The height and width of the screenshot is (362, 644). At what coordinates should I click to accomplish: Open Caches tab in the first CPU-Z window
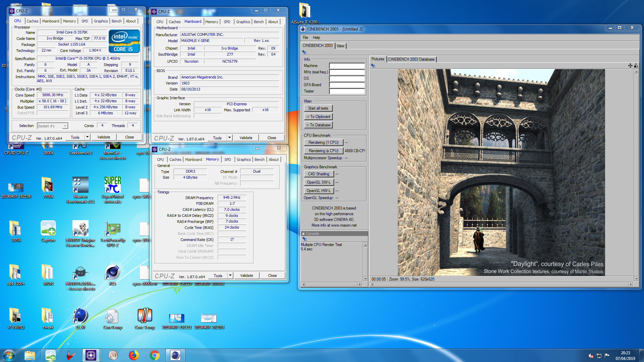click(33, 21)
